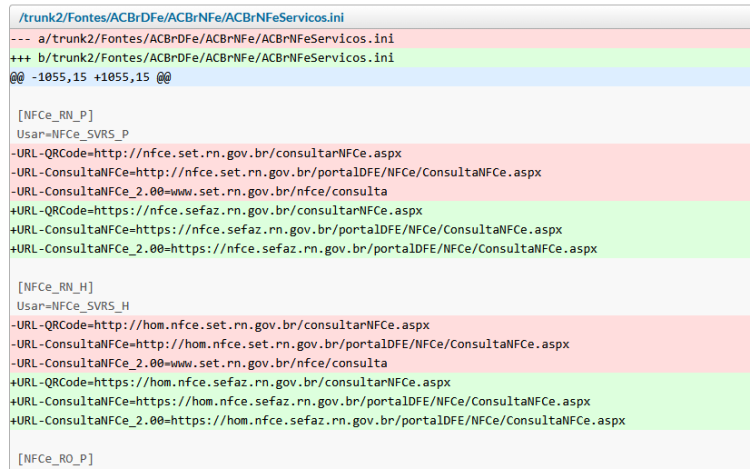Select the 'Usar=NFCe_SVRS_H' line
The height and width of the screenshot is (469, 750).
[x=380, y=306]
